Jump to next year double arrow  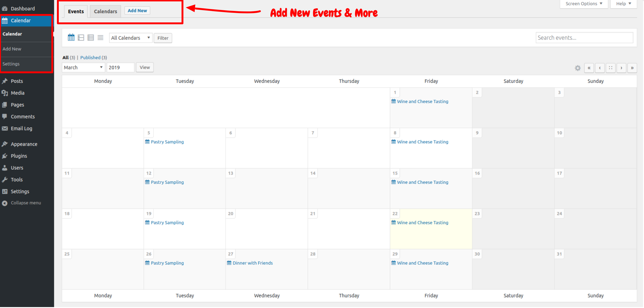(632, 68)
